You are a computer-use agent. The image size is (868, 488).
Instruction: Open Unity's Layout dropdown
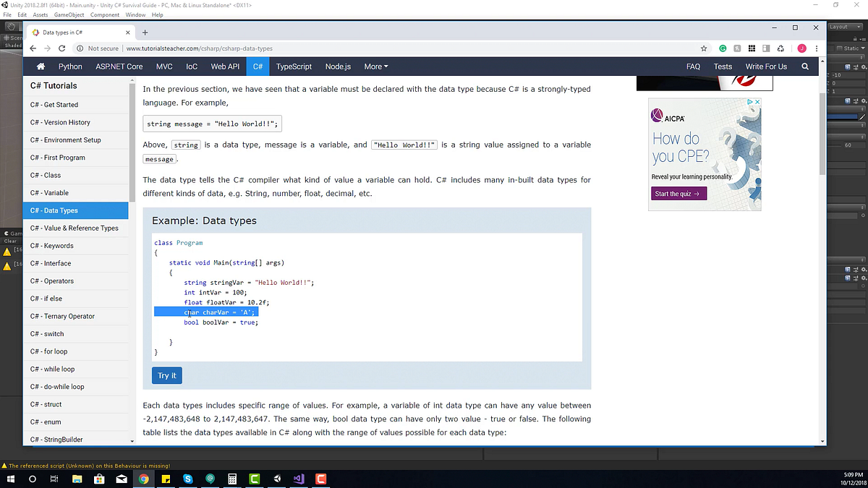point(845,26)
